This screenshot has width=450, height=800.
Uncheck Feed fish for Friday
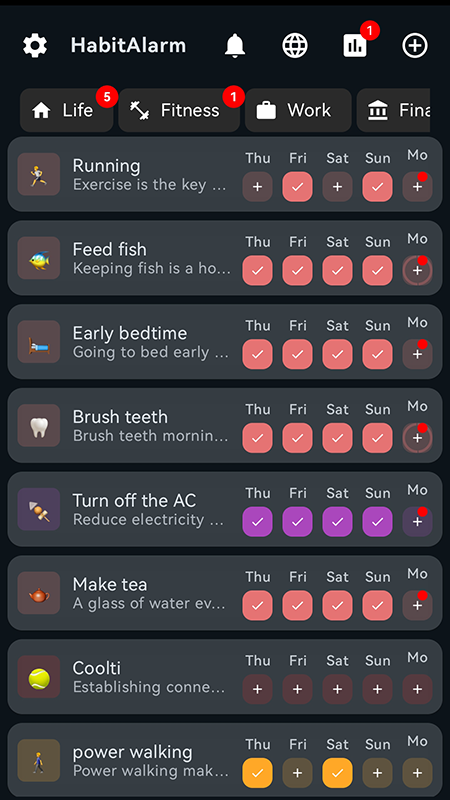point(297,270)
